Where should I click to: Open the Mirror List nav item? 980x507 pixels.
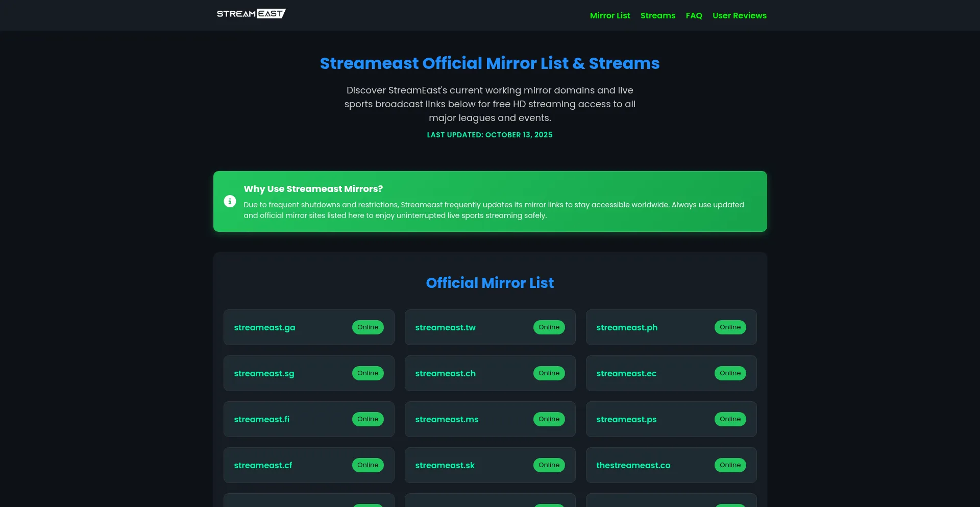pos(609,16)
